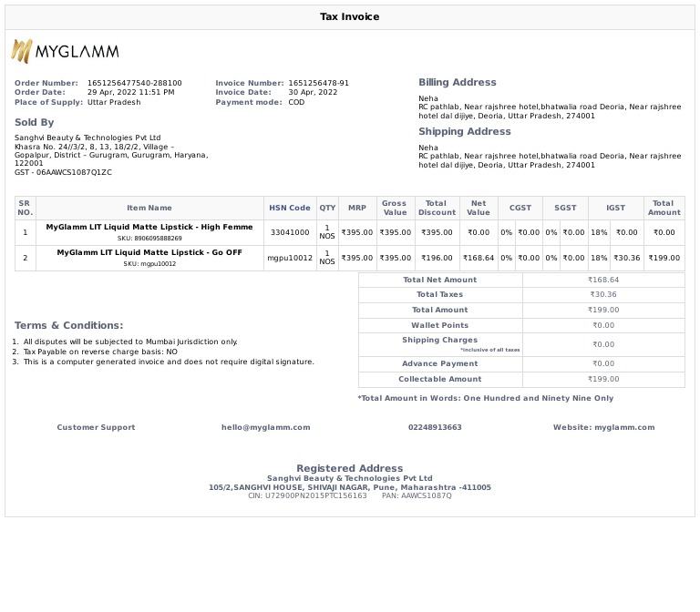Click the Net Value column header
Screen dimensions: 700x612
pyautogui.click(x=479, y=208)
